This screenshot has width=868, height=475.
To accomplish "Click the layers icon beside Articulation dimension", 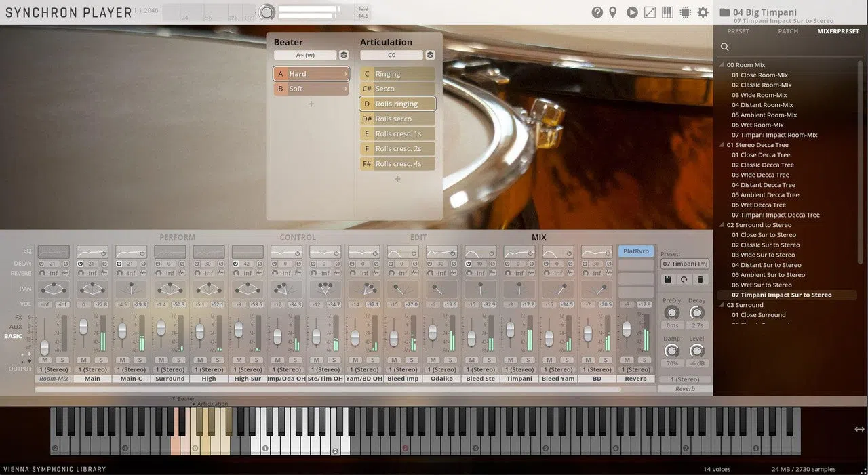I will coord(430,55).
